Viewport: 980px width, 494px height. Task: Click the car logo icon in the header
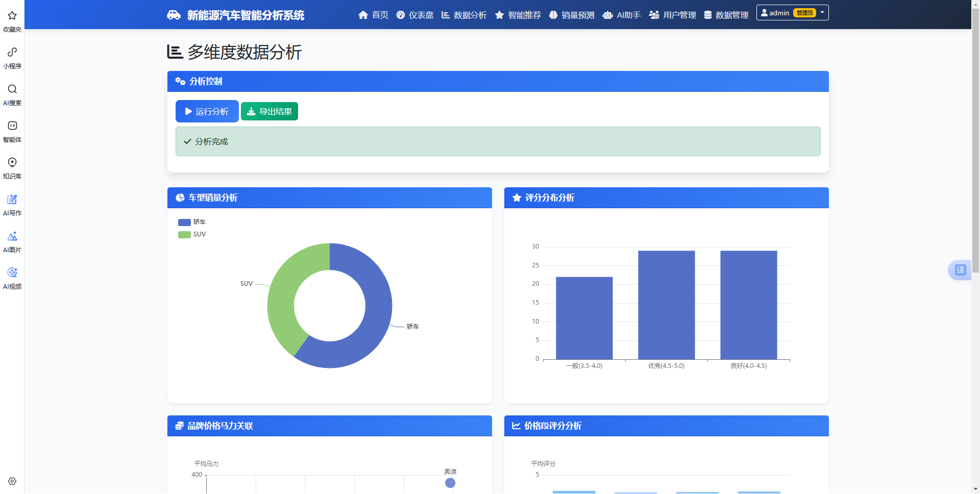point(174,15)
